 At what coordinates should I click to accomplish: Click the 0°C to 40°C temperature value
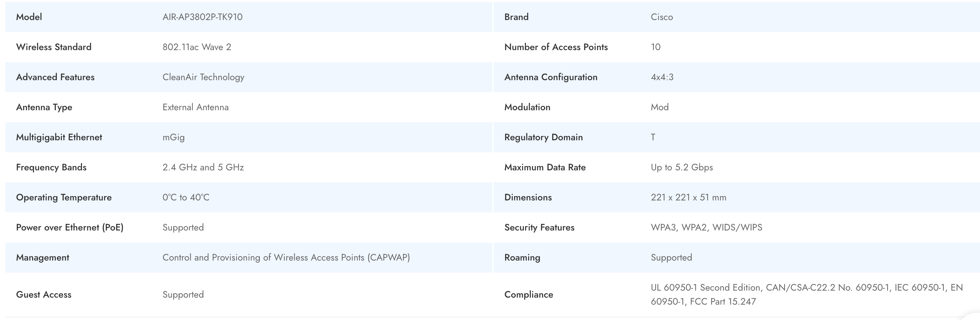(186, 197)
